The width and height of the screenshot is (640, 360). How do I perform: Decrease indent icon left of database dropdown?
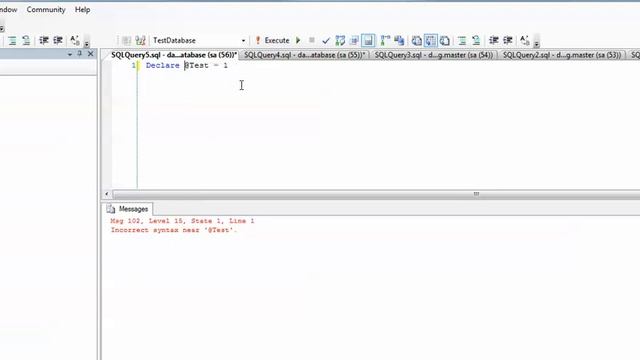coord(44,40)
